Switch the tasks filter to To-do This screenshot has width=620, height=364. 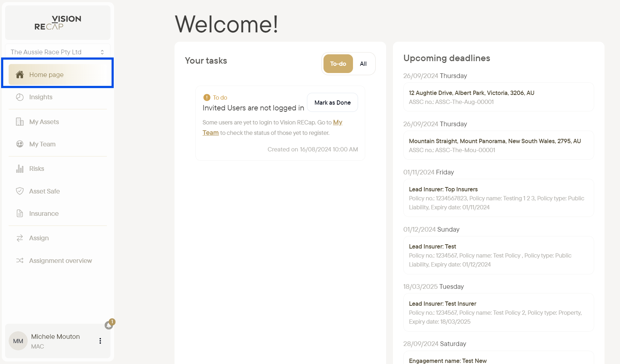338,64
